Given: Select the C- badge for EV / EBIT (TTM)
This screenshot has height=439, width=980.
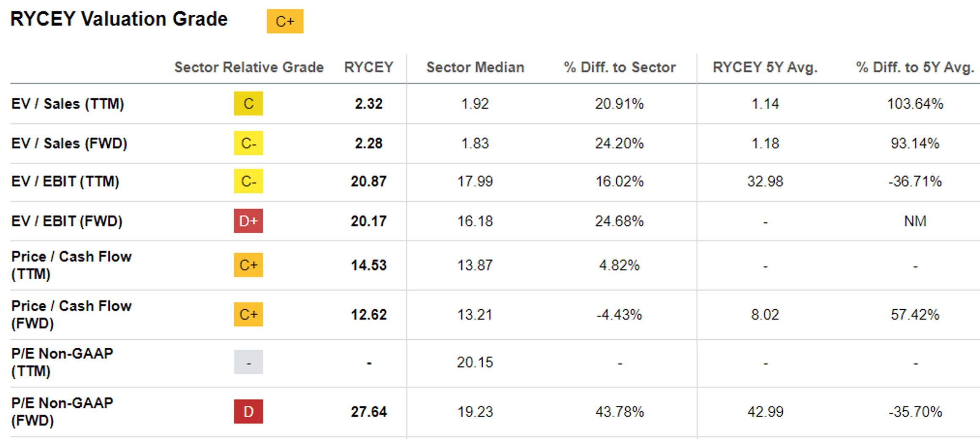Looking at the screenshot, I should [x=248, y=181].
